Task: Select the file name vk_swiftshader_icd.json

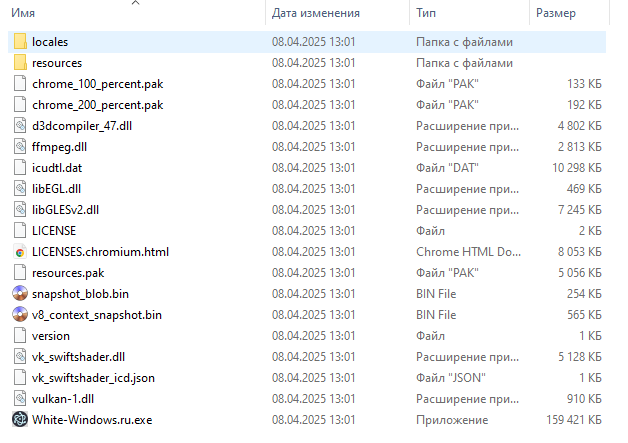Action: pyautogui.click(x=93, y=378)
